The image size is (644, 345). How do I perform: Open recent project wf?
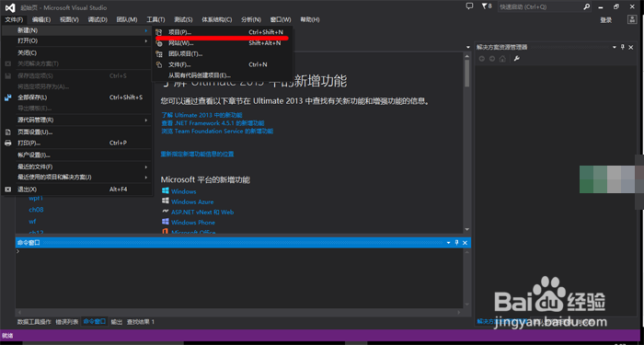click(32, 222)
